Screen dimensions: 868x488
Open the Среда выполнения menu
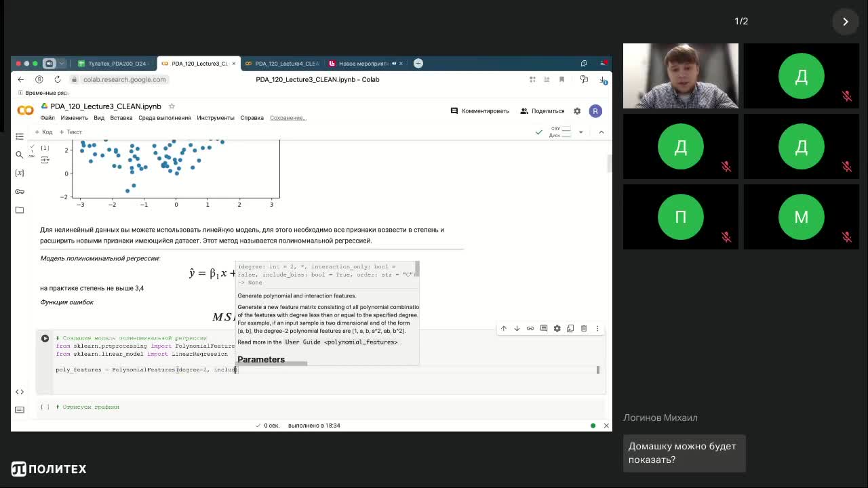(x=165, y=118)
